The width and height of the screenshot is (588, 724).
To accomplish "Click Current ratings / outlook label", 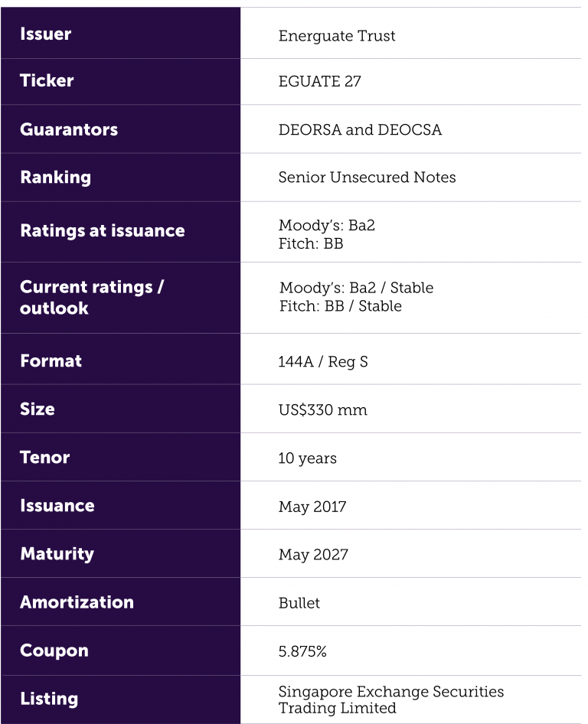I will pyautogui.click(x=92, y=298).
